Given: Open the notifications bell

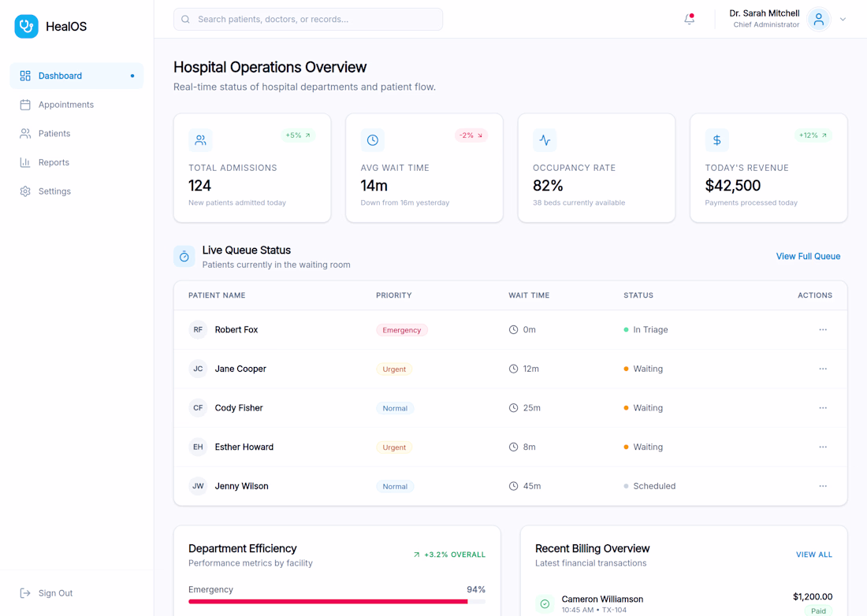Looking at the screenshot, I should [689, 19].
